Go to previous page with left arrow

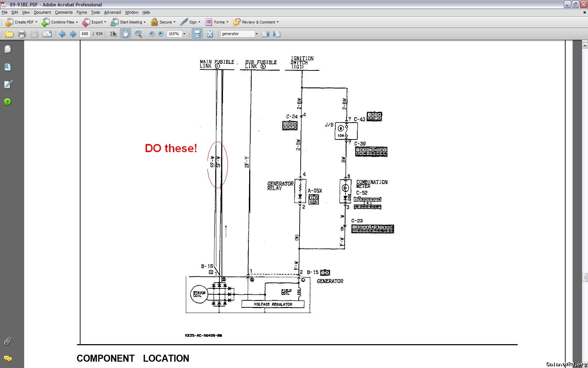pos(62,34)
